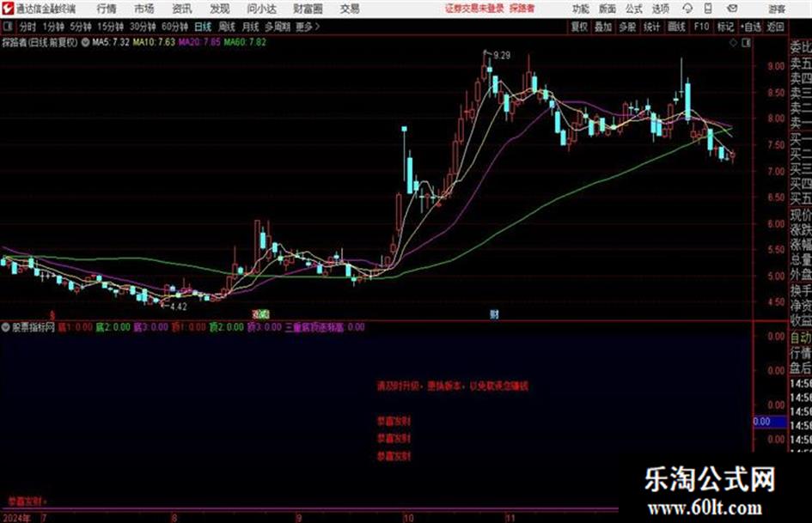Screen dimensions: 812x523
Task: Switch to the 多周期 multi-period tab
Action: click(x=278, y=27)
